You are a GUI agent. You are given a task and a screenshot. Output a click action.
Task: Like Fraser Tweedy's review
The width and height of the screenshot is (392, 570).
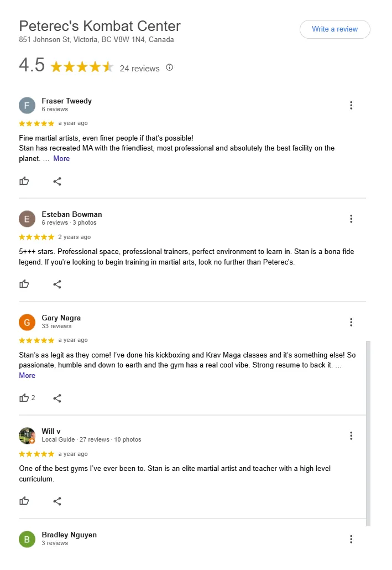click(x=24, y=181)
